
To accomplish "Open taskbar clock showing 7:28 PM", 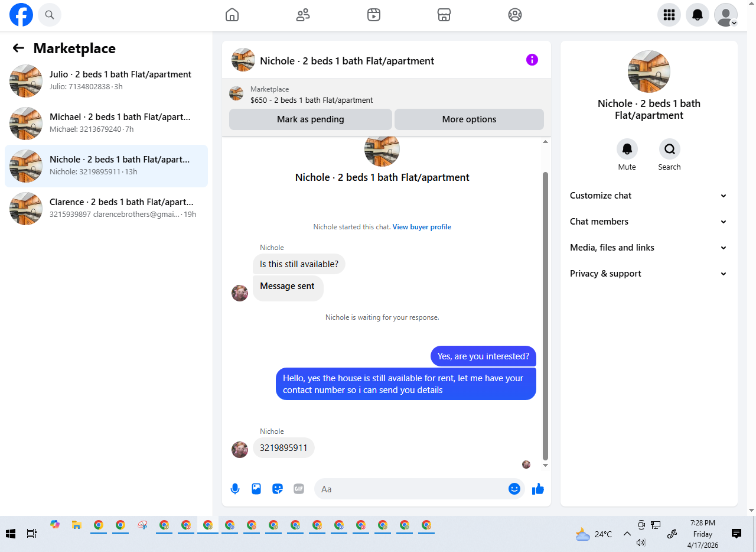I will pos(702,534).
